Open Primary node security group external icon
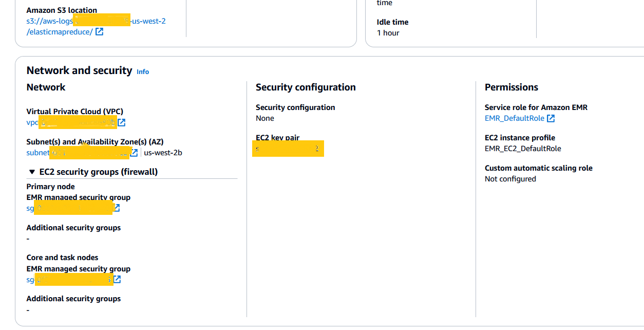644x330 pixels. point(117,208)
